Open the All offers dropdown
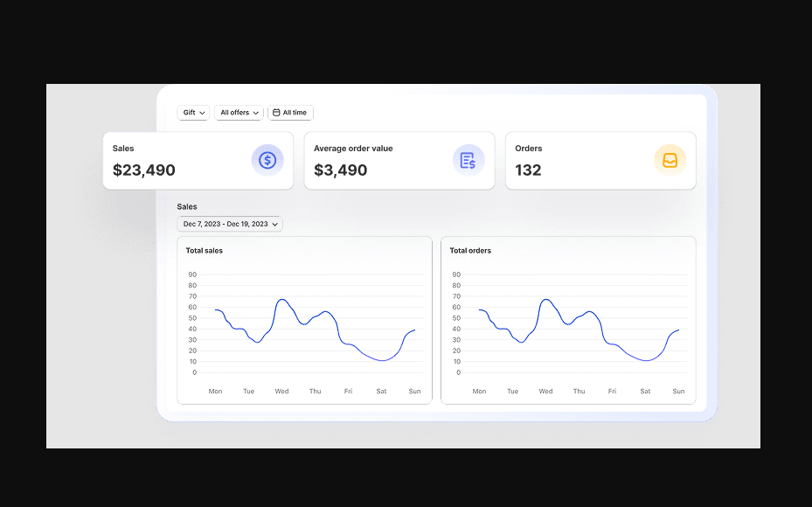 tap(239, 113)
